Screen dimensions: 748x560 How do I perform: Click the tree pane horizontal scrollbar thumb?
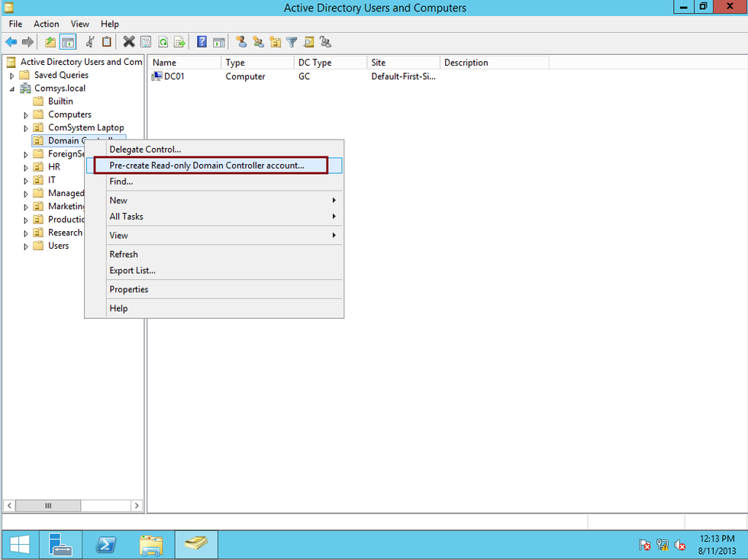[x=48, y=506]
